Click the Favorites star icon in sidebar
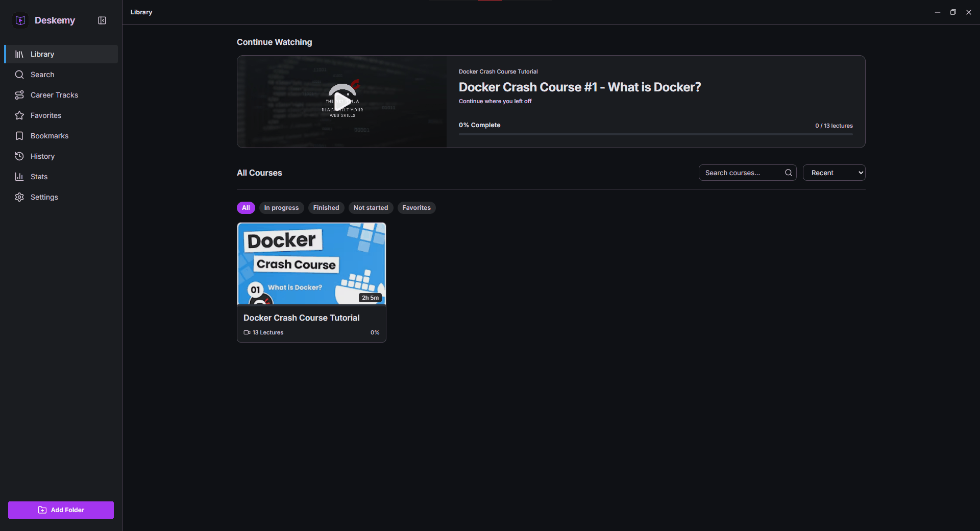The height and width of the screenshot is (531, 980). click(x=19, y=115)
